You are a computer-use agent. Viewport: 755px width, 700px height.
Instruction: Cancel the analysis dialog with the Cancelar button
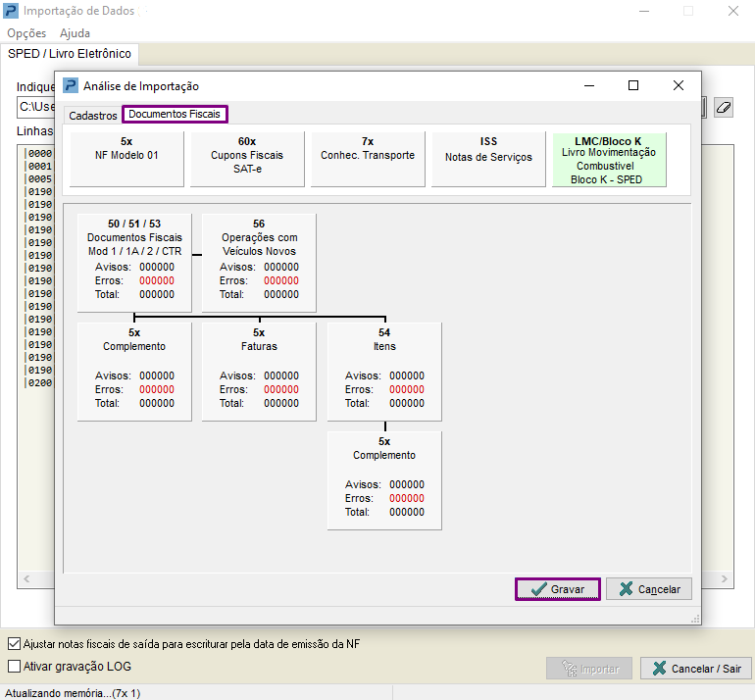(648, 589)
